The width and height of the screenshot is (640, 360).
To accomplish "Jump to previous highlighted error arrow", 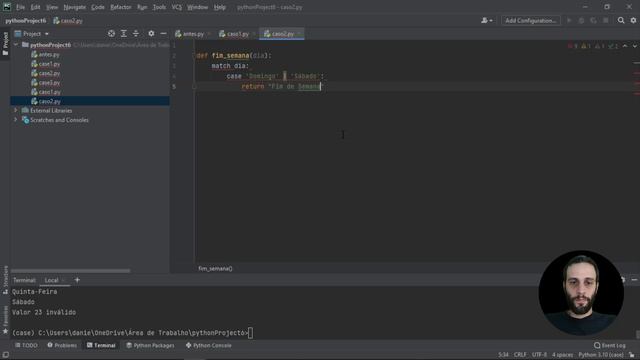I will coord(625,46).
